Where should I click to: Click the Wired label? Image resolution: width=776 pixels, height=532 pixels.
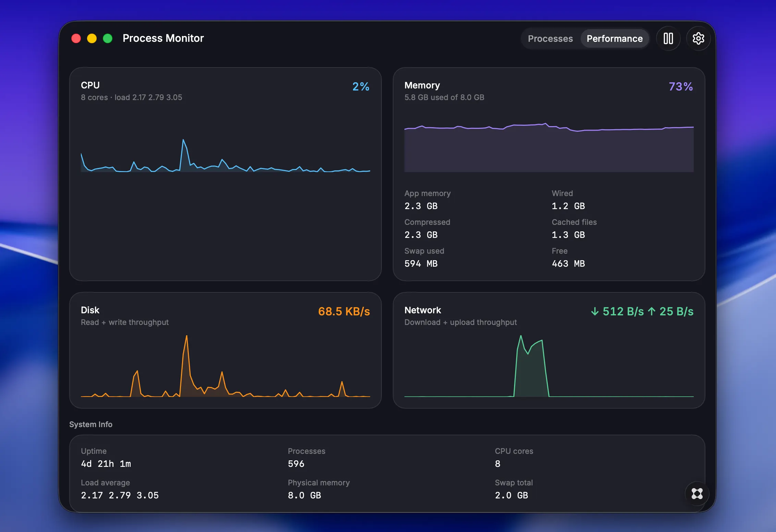point(562,193)
